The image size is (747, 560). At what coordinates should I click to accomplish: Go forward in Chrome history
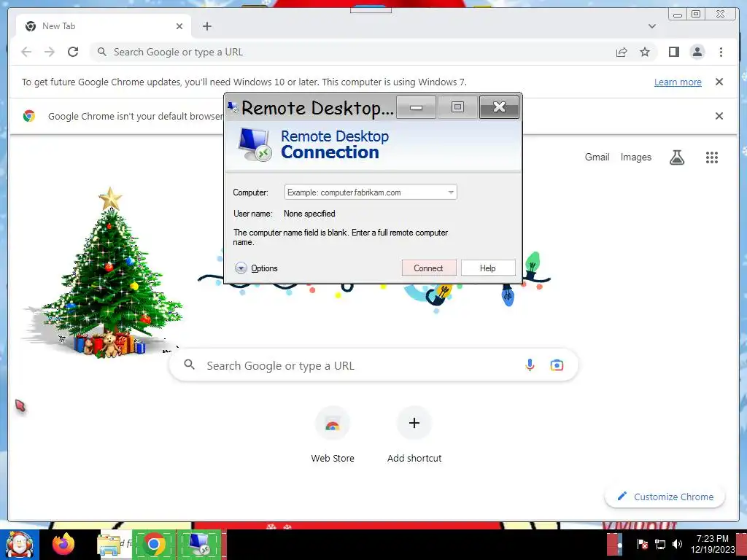tap(50, 52)
